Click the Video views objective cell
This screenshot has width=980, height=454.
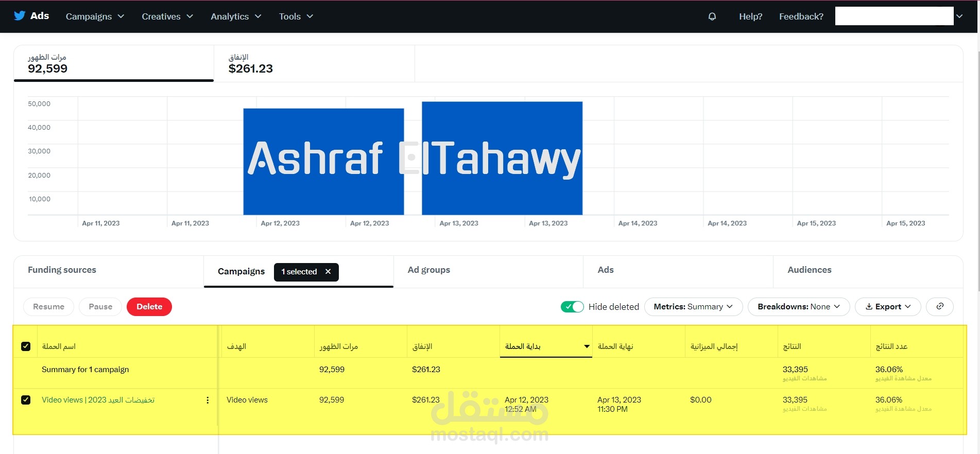tap(247, 400)
